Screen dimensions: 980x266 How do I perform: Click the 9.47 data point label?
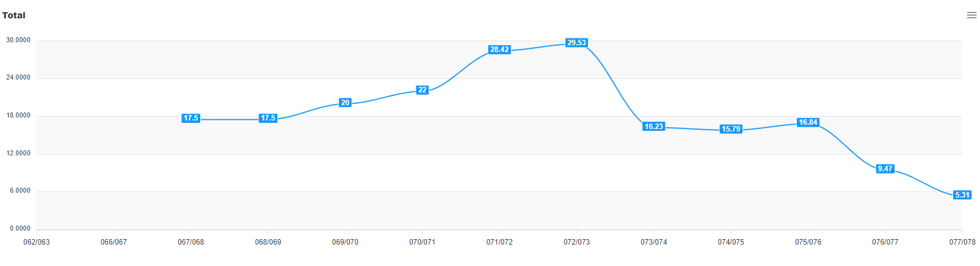(x=885, y=169)
